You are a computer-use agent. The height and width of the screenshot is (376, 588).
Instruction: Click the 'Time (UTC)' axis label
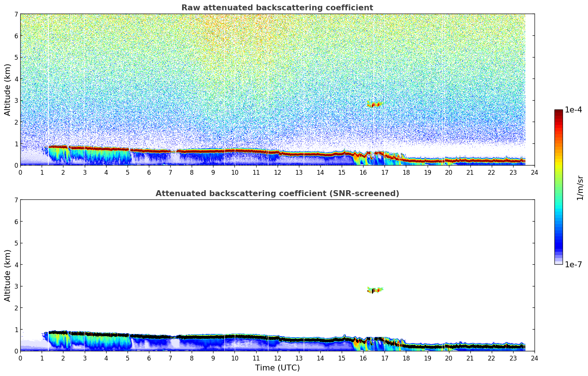tap(277, 368)
